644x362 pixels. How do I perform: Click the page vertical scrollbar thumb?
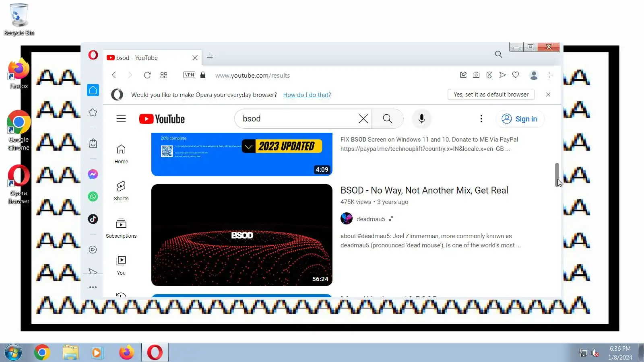pos(557,175)
